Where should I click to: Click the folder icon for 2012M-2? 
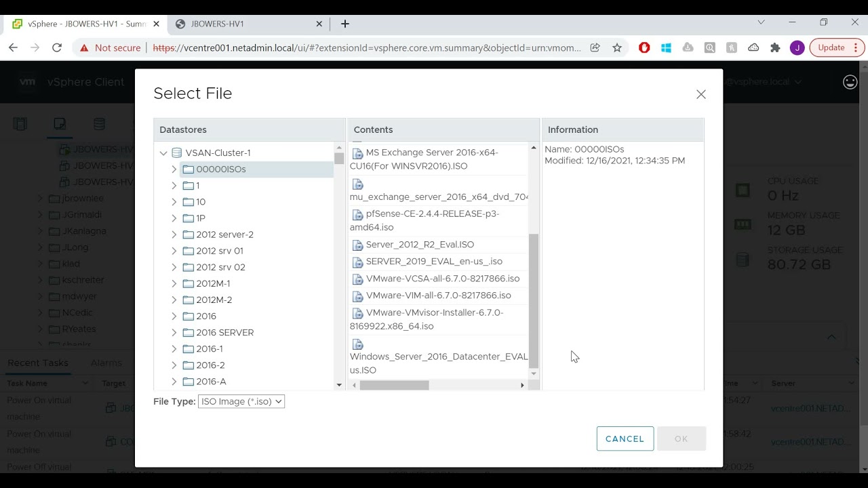(x=189, y=300)
